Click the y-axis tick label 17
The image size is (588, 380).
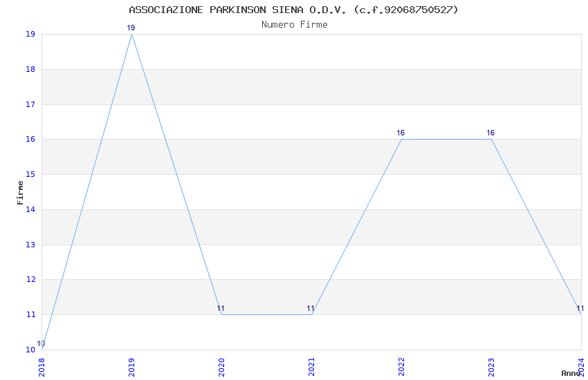click(x=30, y=104)
